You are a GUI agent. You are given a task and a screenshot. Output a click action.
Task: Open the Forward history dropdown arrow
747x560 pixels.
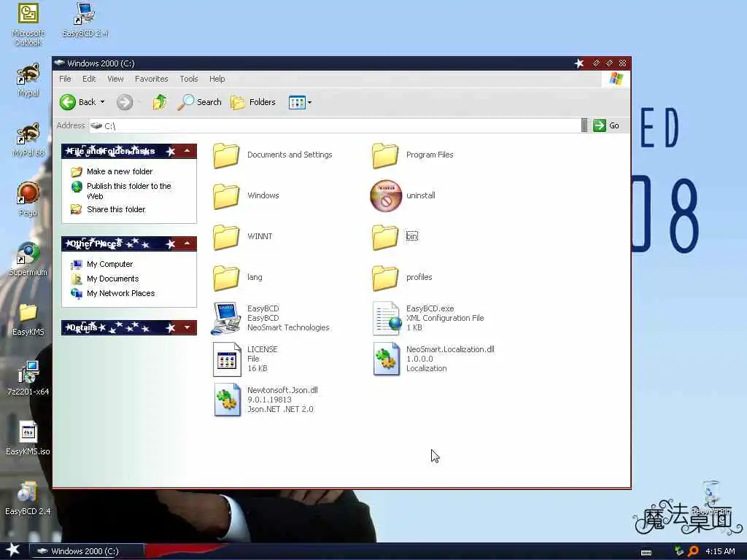(x=139, y=102)
